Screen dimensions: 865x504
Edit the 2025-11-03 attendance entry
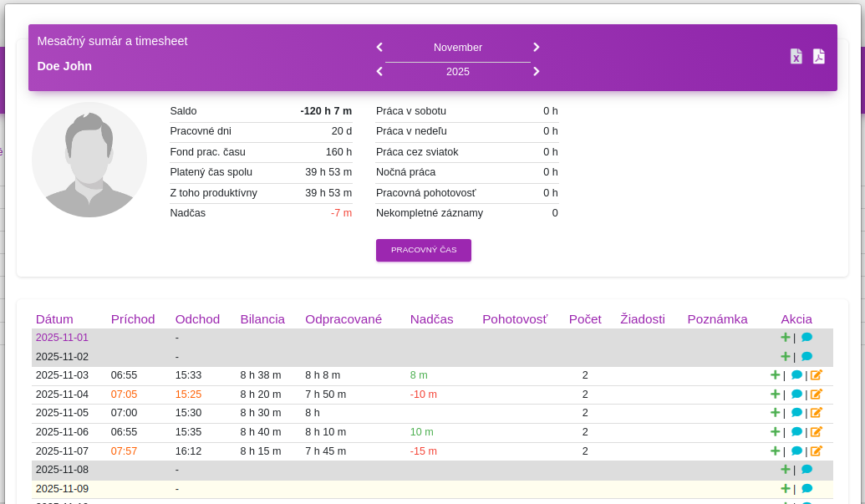pyautogui.click(x=817, y=375)
